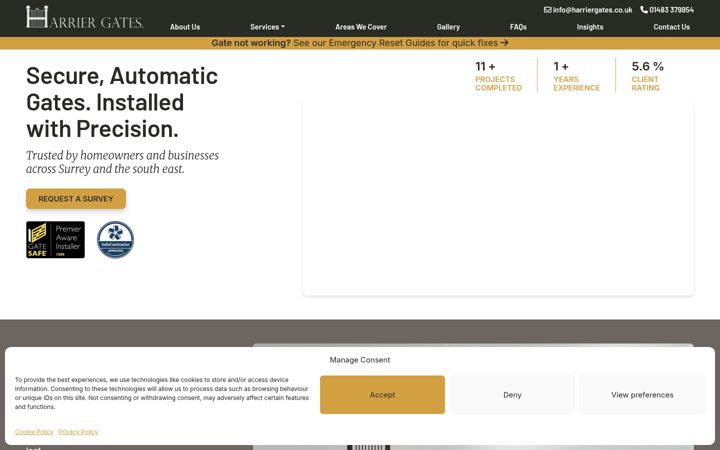This screenshot has height=450, width=720.
Task: Click the 'Manage Consent' title
Action: [x=360, y=360]
